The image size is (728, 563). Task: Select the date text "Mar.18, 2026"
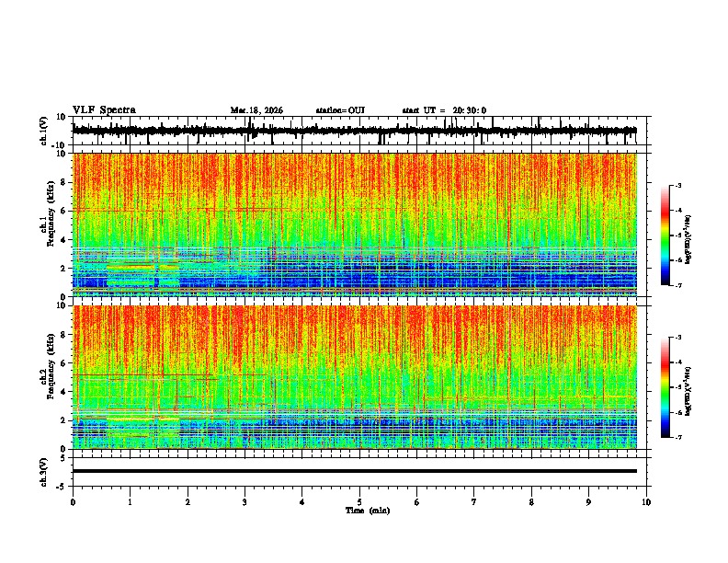pyautogui.click(x=256, y=110)
